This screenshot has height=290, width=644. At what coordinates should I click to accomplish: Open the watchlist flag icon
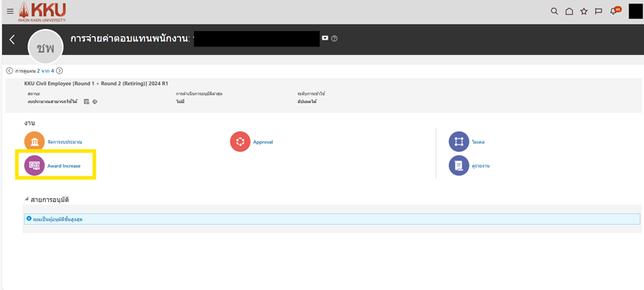598,11
